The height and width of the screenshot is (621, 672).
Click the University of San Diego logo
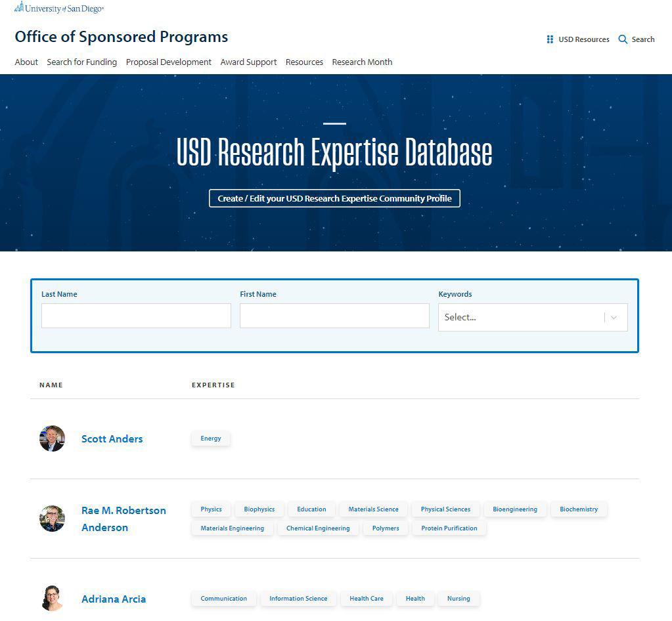pyautogui.click(x=59, y=8)
